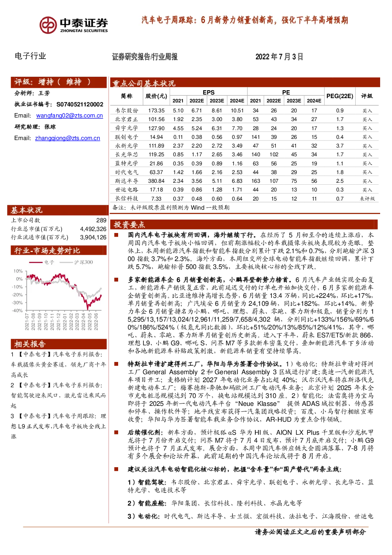
Task: Select the date 2022年7月3日
Action: pyautogui.click(x=279, y=57)
